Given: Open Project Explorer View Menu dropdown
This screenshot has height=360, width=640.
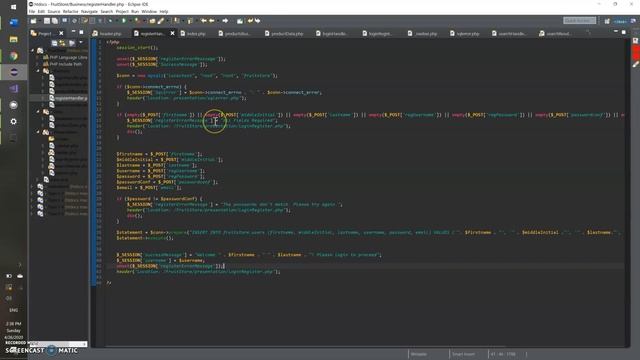Looking at the screenshot, I should [x=80, y=42].
